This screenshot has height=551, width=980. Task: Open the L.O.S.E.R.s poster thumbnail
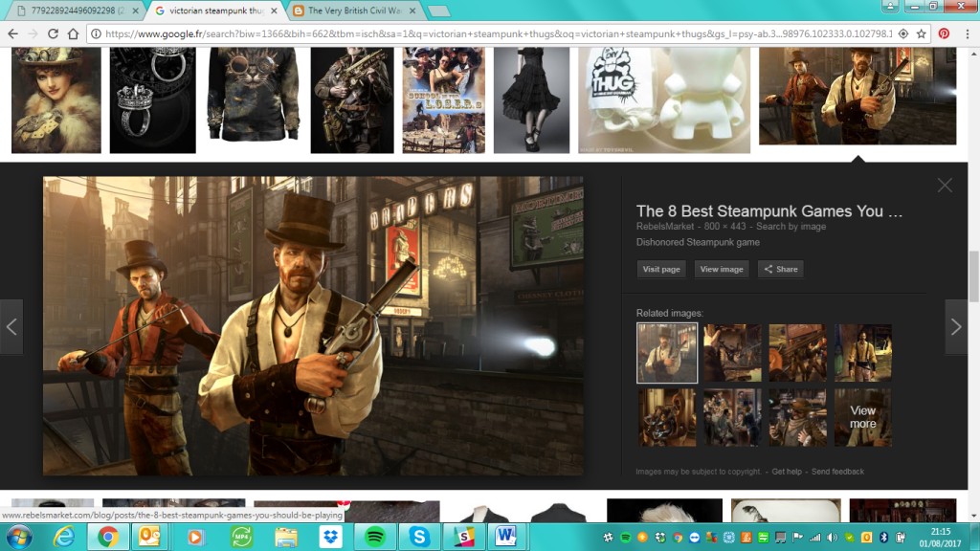point(444,99)
